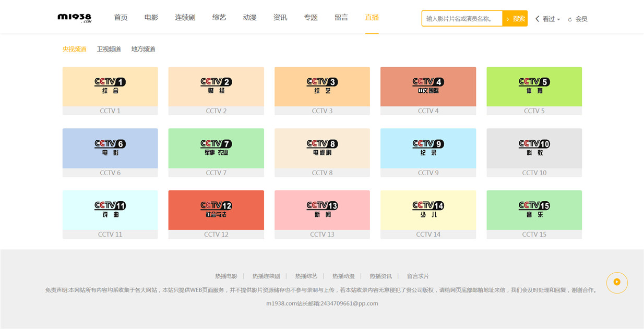Open the 专题 topics menu
Viewport: 644px width, 329px height.
[311, 17]
